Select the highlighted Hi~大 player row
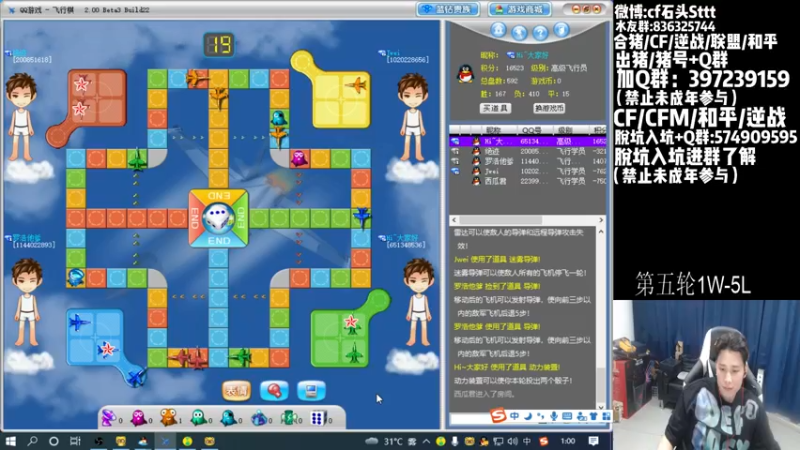Viewport: 800px width, 450px height. (x=528, y=141)
